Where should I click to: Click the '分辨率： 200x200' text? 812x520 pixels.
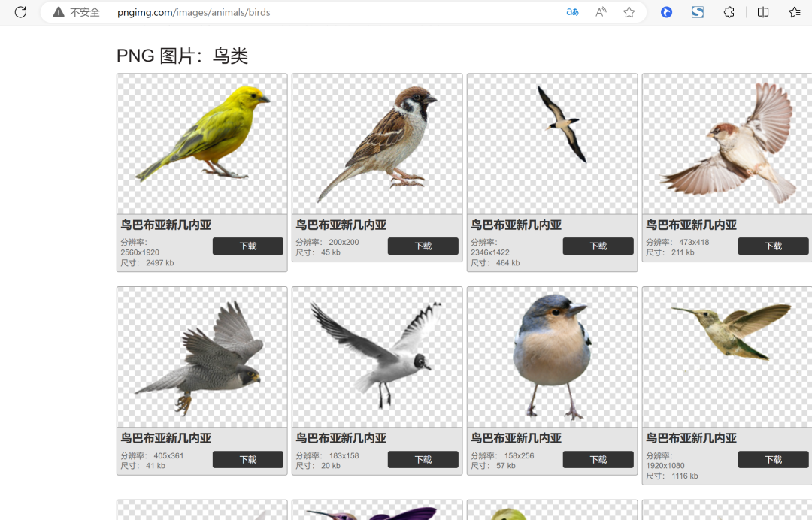[x=327, y=242]
